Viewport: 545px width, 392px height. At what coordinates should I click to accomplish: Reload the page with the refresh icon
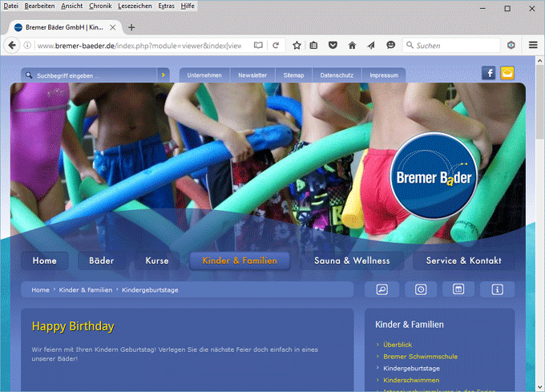(276, 45)
